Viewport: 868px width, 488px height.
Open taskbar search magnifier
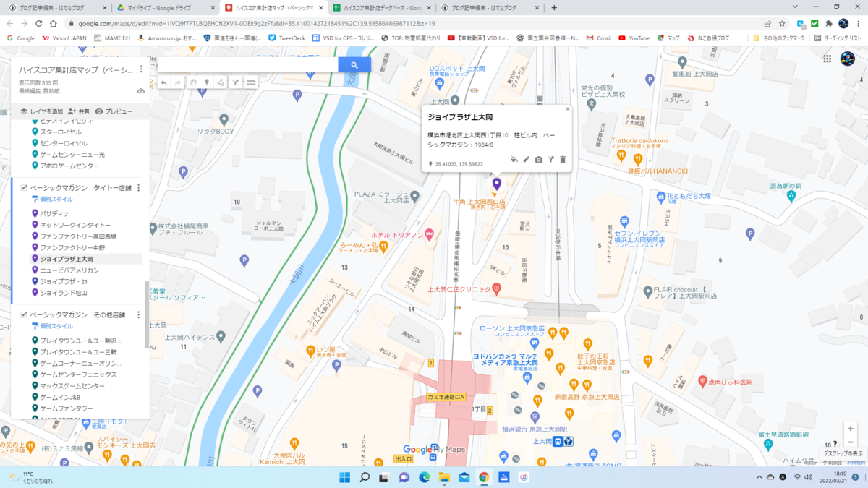click(365, 477)
